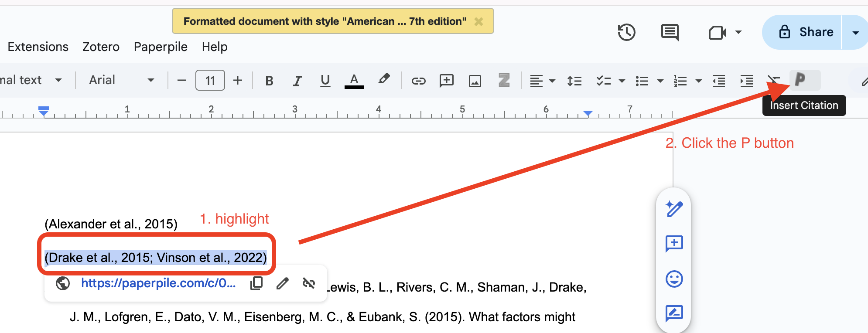Edit the link with pencil icon
Screen dimensions: 868x333
(x=283, y=283)
